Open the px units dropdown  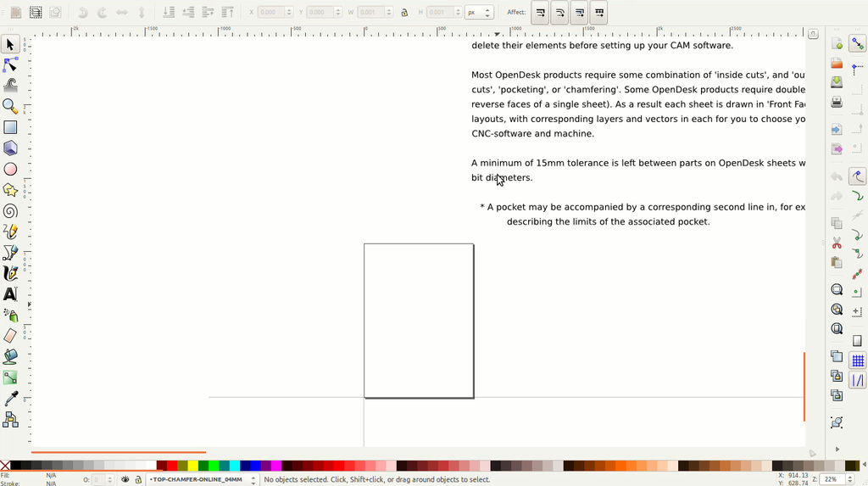pyautogui.click(x=479, y=12)
